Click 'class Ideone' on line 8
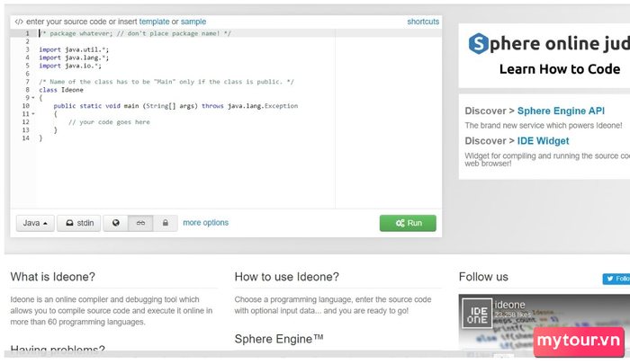Viewport: 630px width, 364px height. [x=61, y=90]
